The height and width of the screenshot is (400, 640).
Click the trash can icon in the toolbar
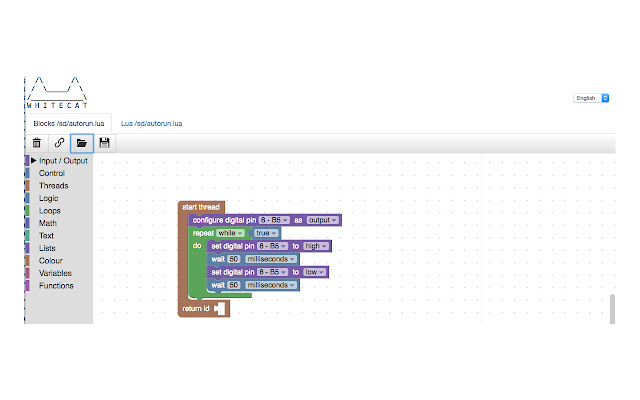[37, 143]
